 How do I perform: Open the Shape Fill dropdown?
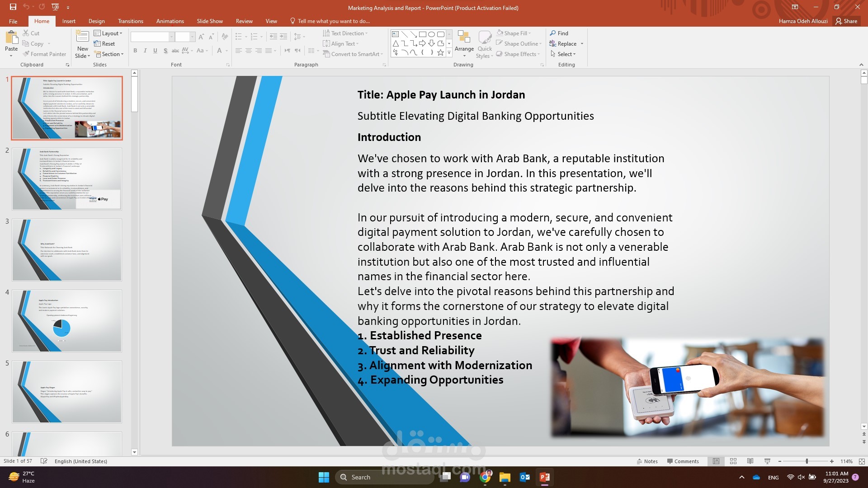(514, 33)
